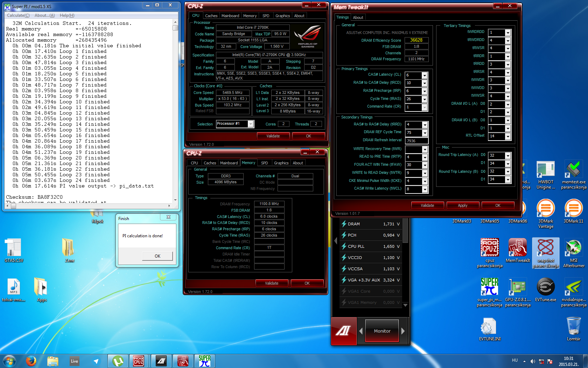Viewport: 588px width, 368px height.
Task: Launch 3DMark 11 desktop icon
Action: (x=574, y=211)
